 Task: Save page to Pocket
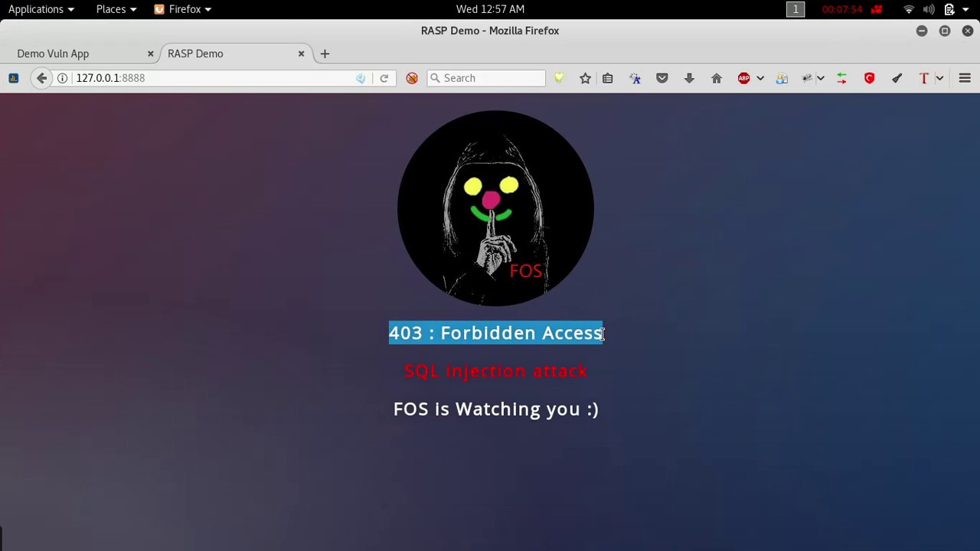pyautogui.click(x=662, y=78)
